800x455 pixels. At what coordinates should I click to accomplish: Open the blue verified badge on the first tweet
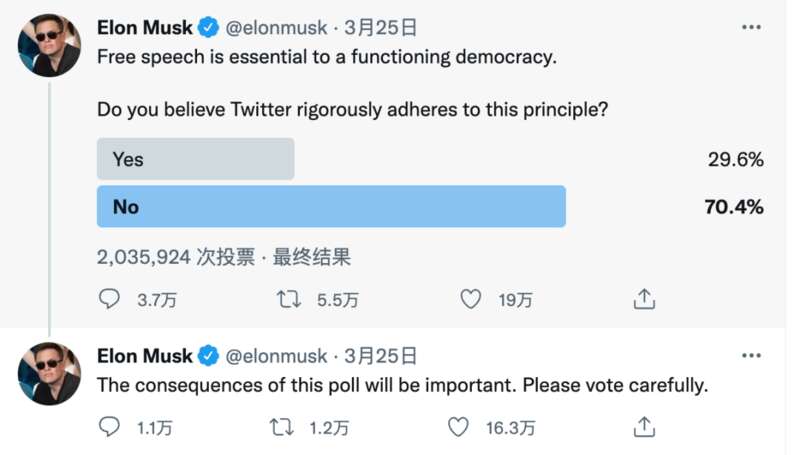(208, 28)
